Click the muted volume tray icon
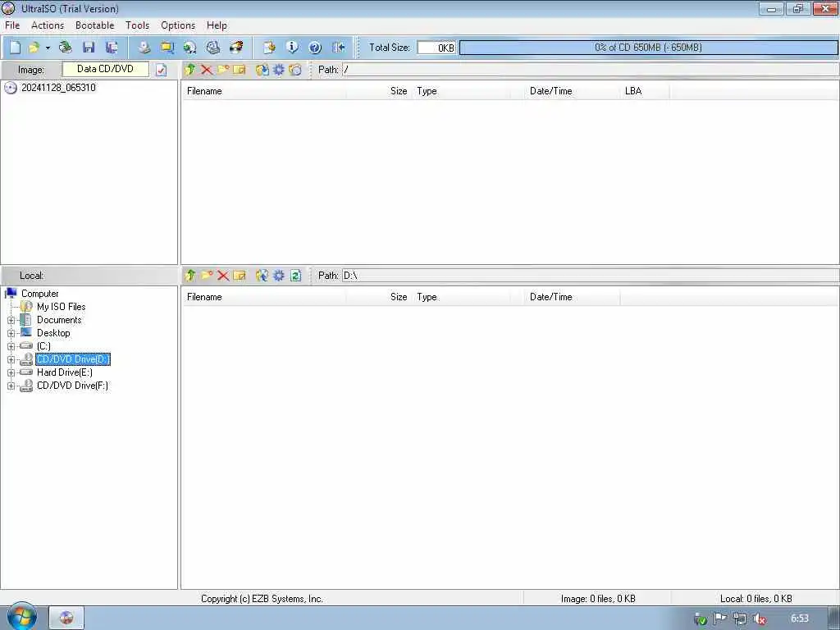 point(759,619)
